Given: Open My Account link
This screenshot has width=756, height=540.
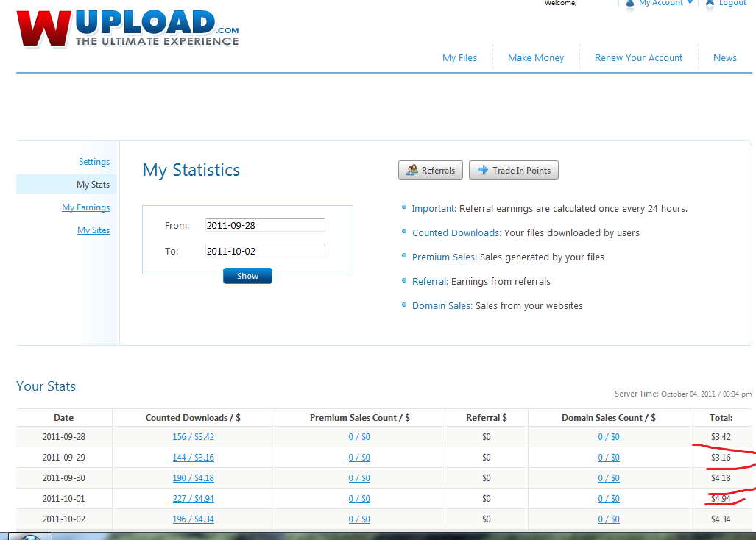Looking at the screenshot, I should click(x=660, y=3).
